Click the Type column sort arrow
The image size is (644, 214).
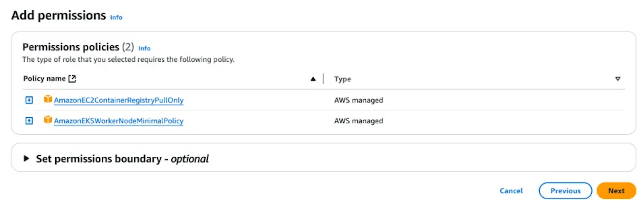[x=618, y=79]
